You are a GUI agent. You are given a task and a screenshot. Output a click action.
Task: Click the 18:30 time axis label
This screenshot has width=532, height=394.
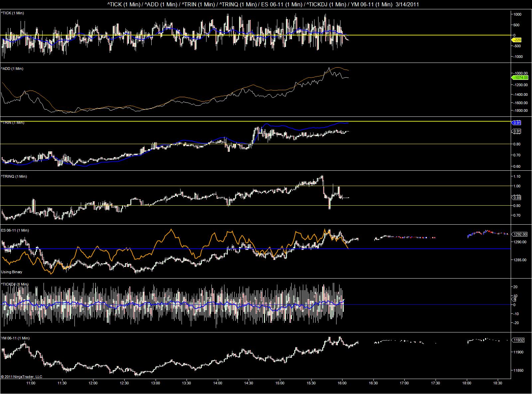click(x=498, y=383)
